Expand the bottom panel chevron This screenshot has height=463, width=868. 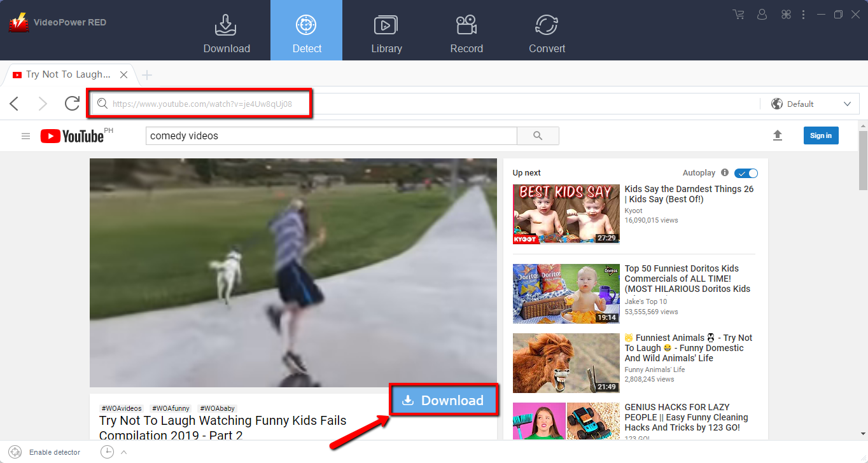(124, 452)
